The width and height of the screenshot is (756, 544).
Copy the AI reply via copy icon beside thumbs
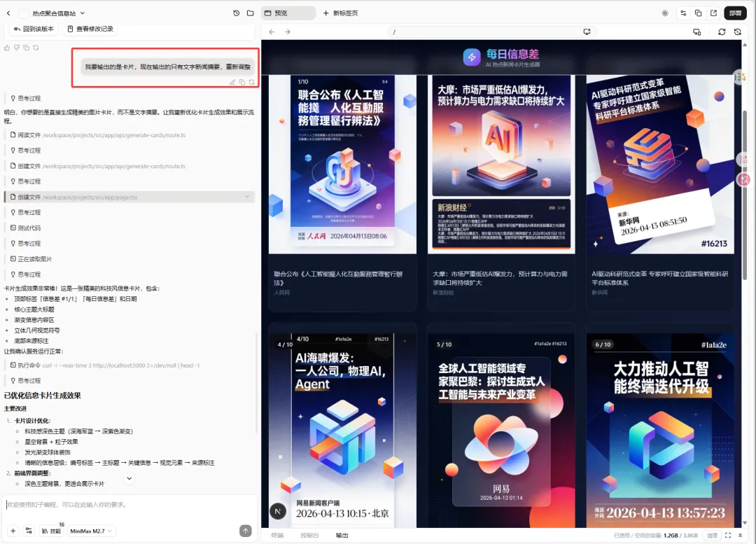point(26,48)
